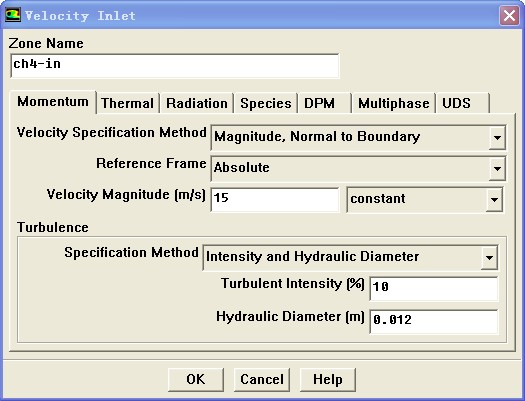Click the Hydraulic Diameter input field
Viewport: 525px width, 401px height.
(x=434, y=321)
